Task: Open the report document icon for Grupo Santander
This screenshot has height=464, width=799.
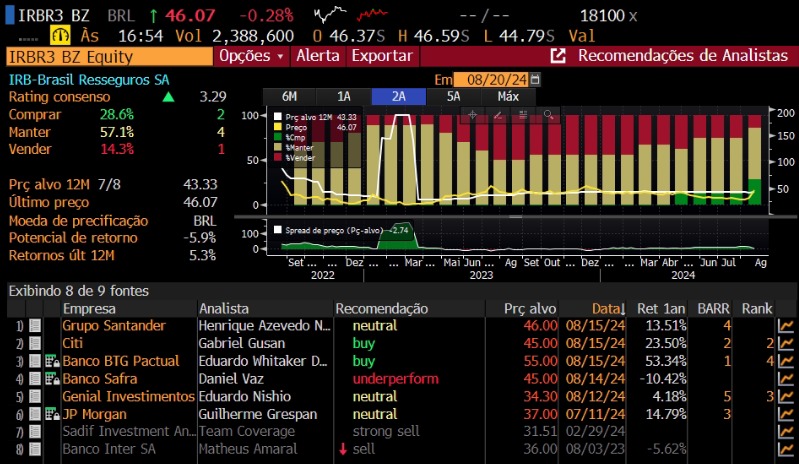Action: click(x=35, y=325)
